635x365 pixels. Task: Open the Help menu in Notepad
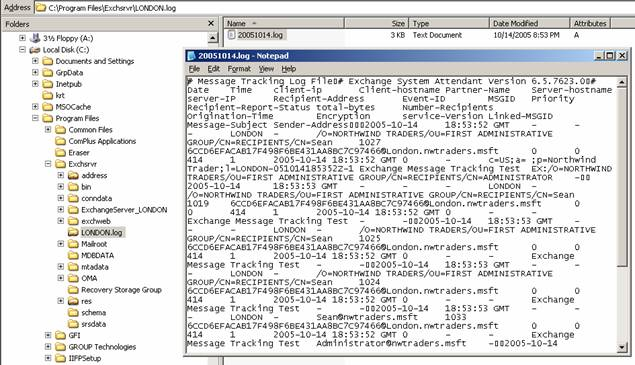coord(289,69)
